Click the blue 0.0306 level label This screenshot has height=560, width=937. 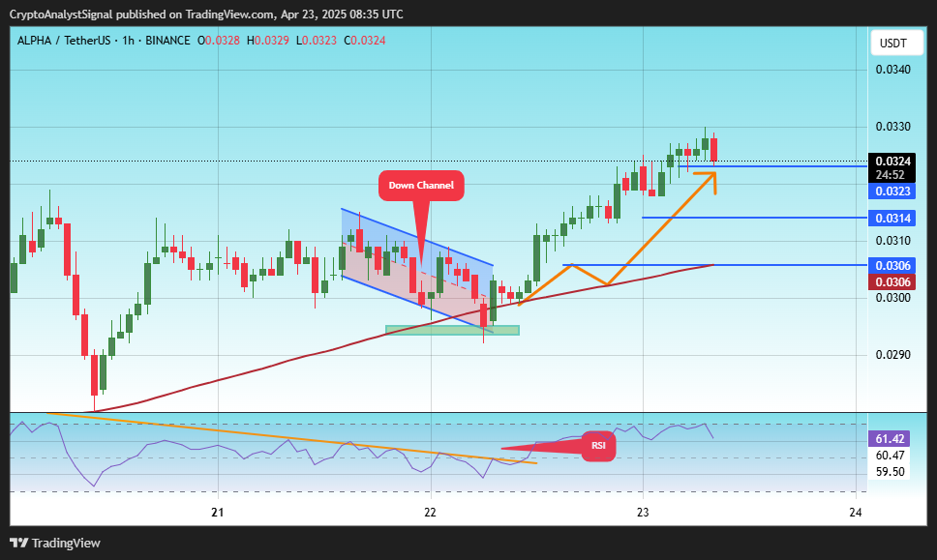[892, 266]
